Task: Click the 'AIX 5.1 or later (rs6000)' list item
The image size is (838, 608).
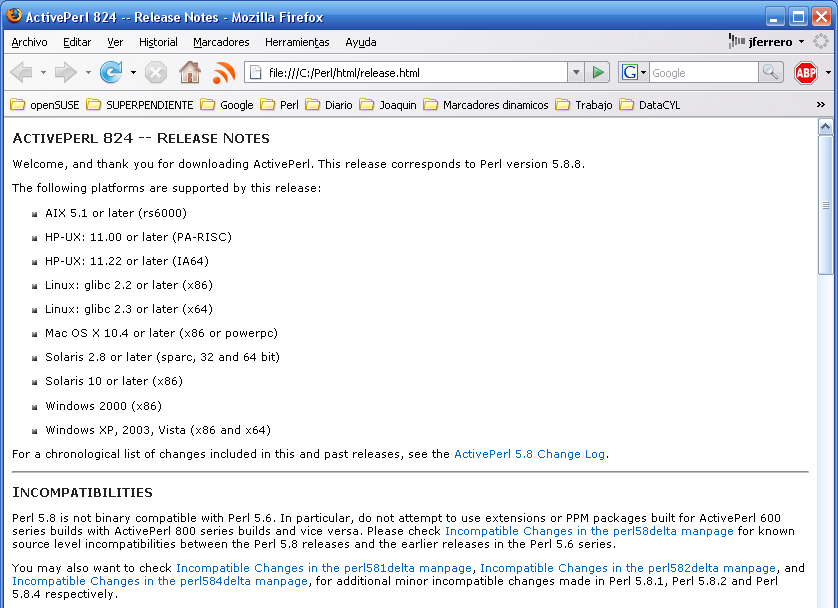Action: coord(116,213)
